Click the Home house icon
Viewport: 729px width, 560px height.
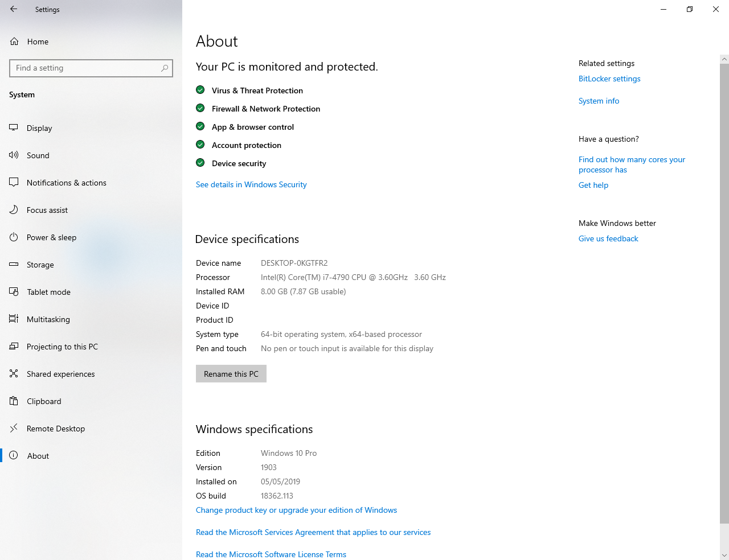coord(14,42)
